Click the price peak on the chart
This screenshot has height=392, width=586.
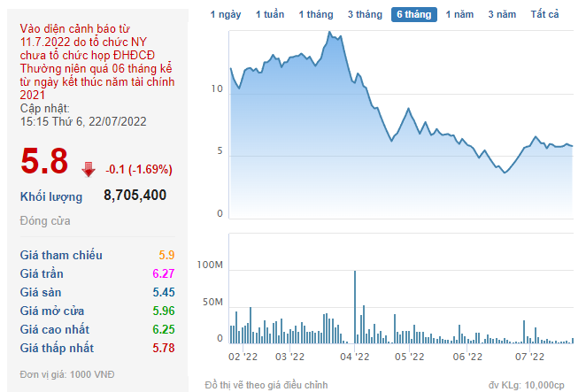[329, 33]
